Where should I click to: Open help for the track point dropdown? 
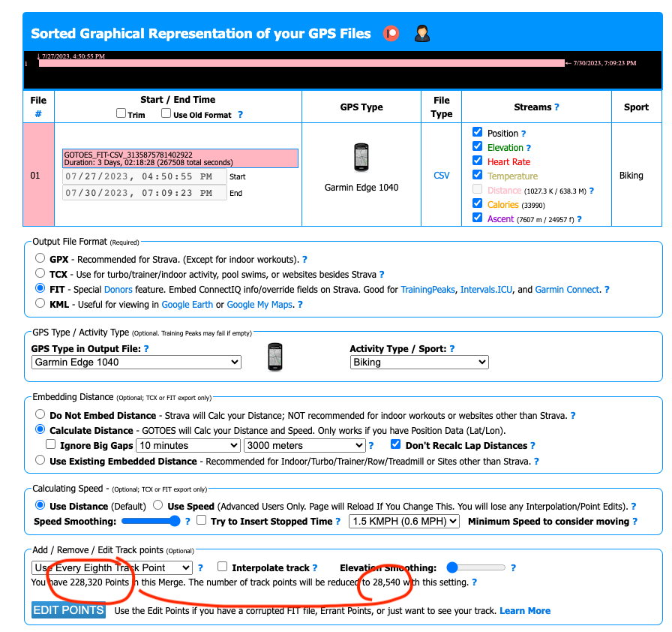[200, 568]
